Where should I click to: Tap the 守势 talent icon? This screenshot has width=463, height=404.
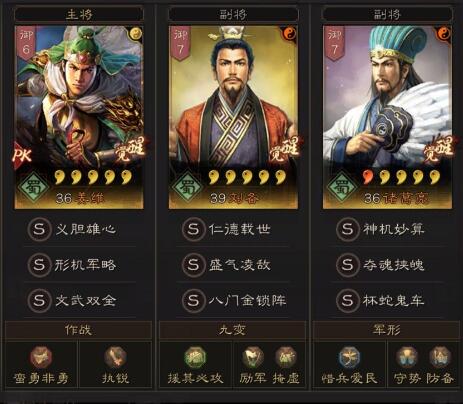tap(407, 357)
